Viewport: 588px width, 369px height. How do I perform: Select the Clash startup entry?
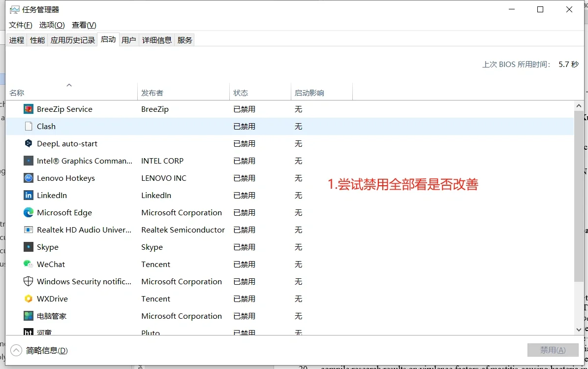[x=46, y=127]
